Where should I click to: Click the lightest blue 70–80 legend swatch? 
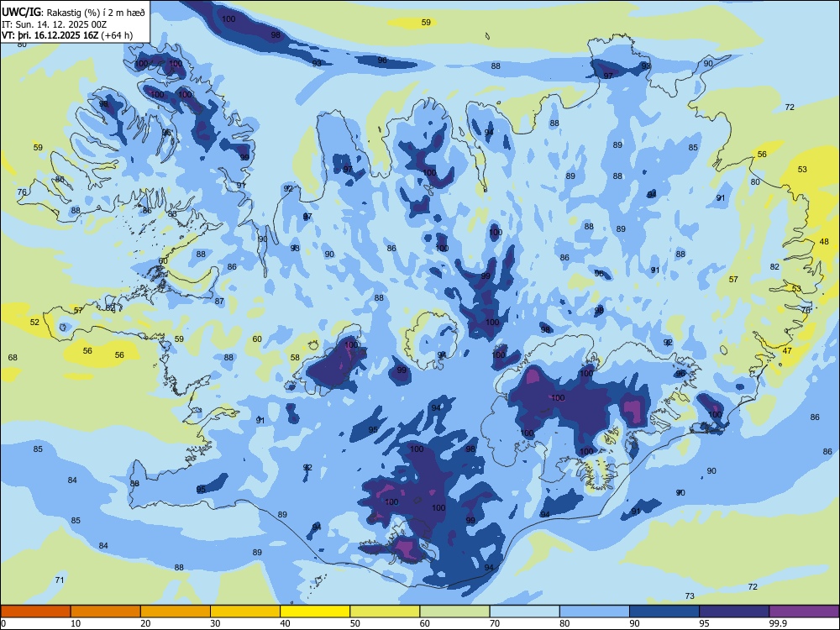pos(524,612)
